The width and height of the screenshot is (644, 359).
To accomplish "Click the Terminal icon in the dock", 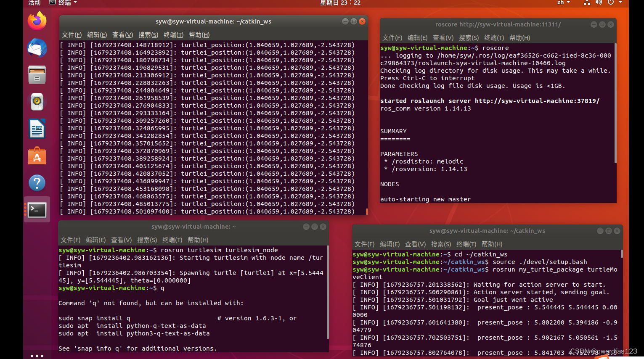I will tap(37, 210).
